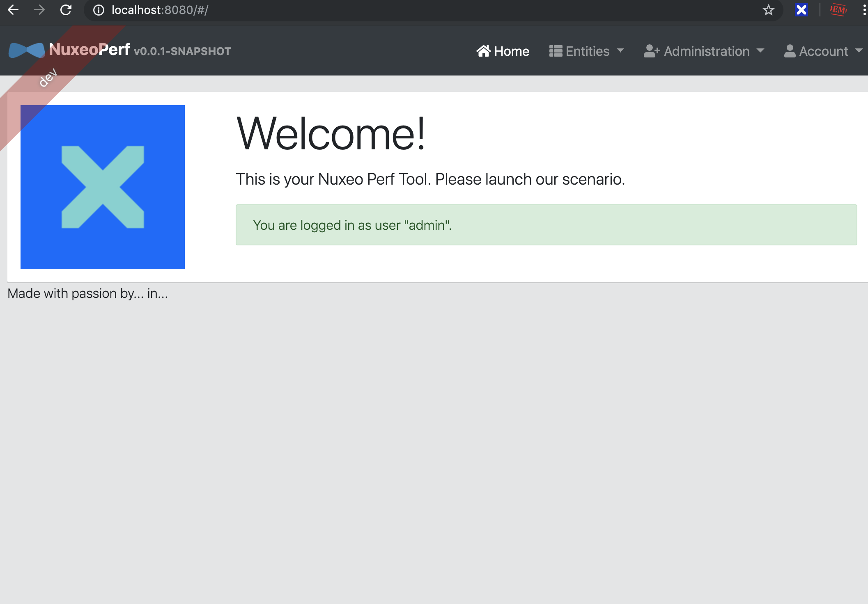Click the Entities list icon
The height and width of the screenshot is (604, 868).
coord(556,51)
